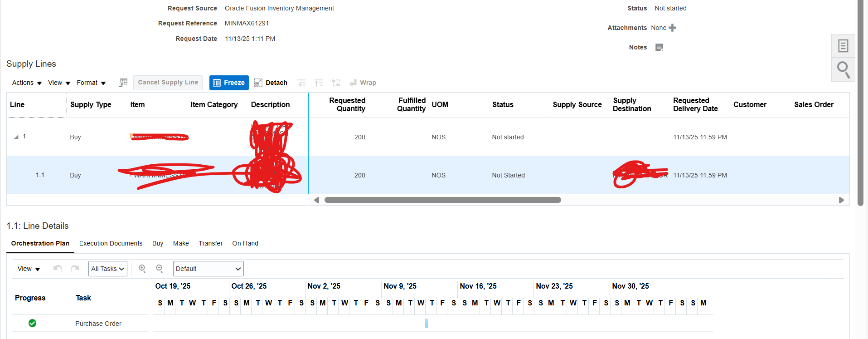The width and height of the screenshot is (868, 339).
Task: Switch to the On Hand tab
Action: (x=245, y=243)
